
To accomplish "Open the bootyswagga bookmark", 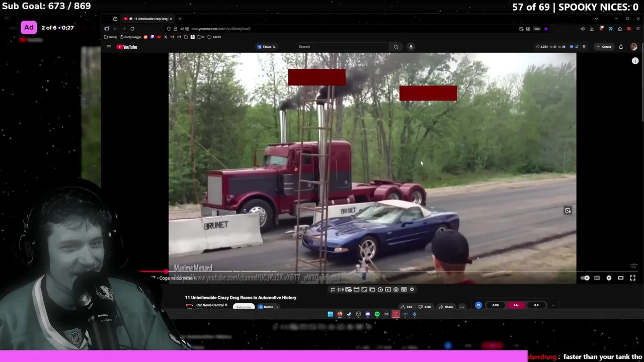I will (131, 37).
